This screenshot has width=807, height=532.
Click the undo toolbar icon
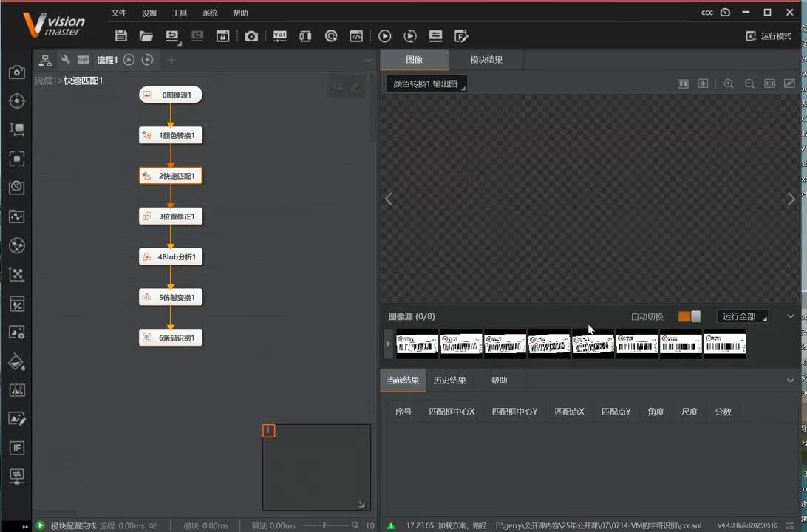point(172,36)
